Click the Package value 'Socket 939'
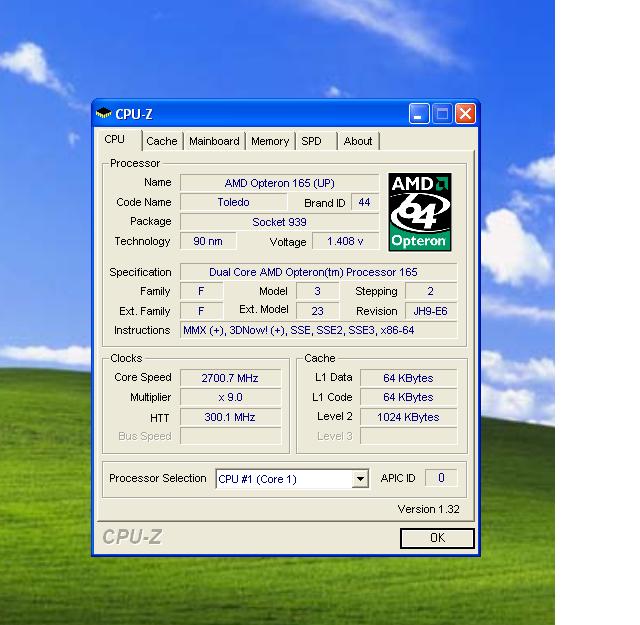Viewport: 640px width, 625px height. coord(280,222)
